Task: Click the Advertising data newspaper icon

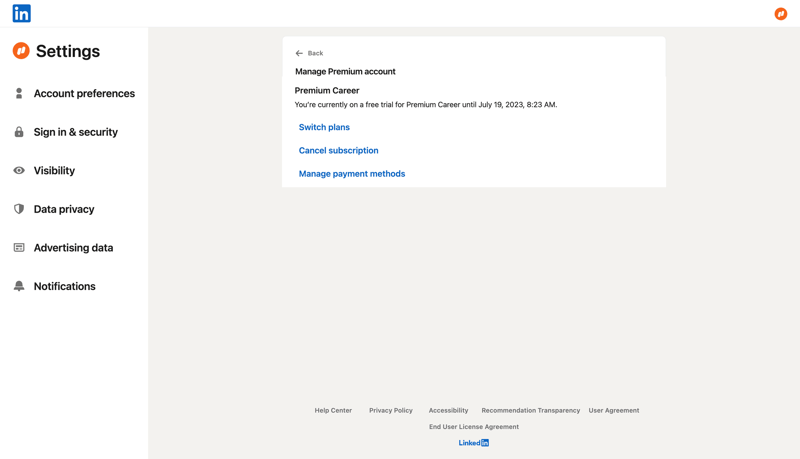Action: [x=19, y=247]
